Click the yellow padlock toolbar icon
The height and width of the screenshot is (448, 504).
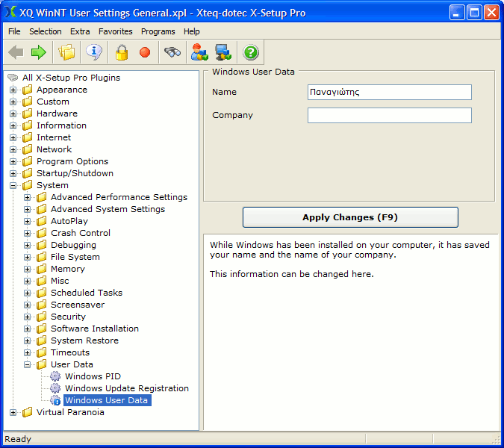click(x=122, y=52)
